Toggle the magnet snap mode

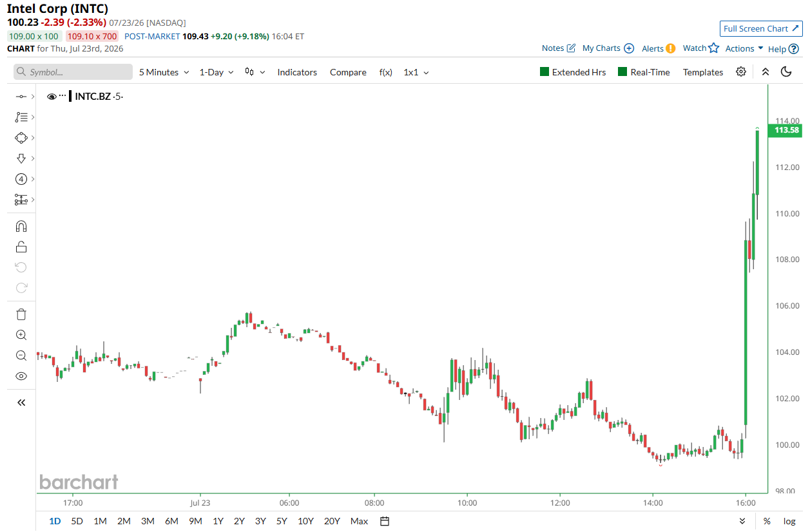[x=21, y=226]
